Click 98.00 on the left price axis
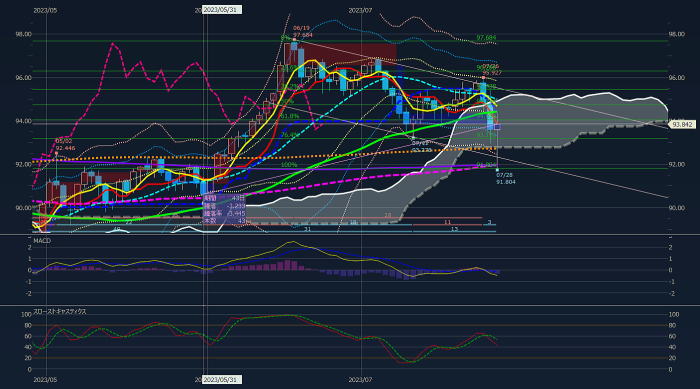Screen dimensions: 700x389 (x=24, y=34)
